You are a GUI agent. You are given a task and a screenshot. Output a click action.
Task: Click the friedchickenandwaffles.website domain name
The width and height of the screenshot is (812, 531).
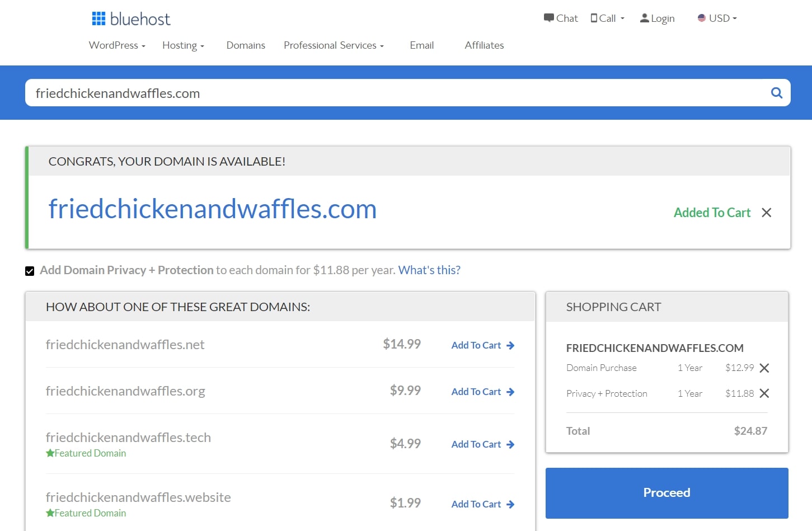pyautogui.click(x=138, y=497)
